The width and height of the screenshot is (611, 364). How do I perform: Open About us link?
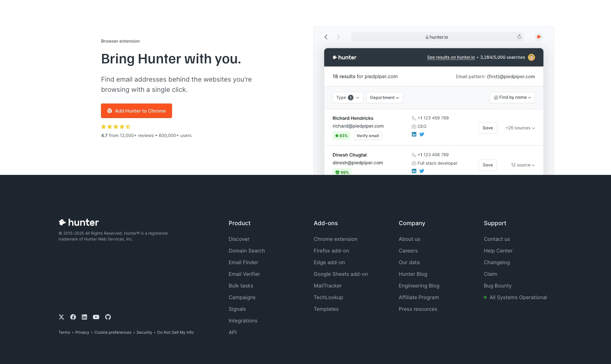coord(409,239)
